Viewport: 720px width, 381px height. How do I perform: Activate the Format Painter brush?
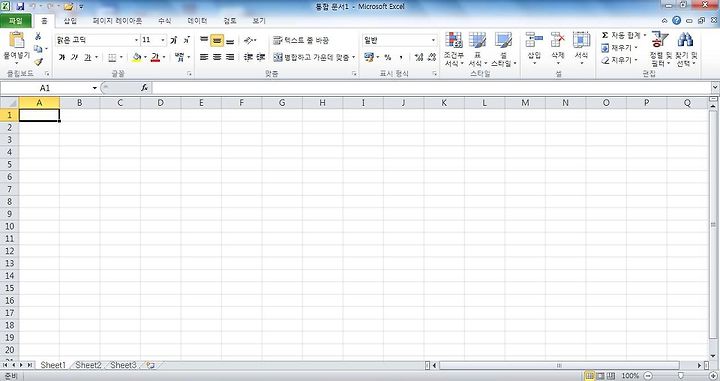coord(38,61)
